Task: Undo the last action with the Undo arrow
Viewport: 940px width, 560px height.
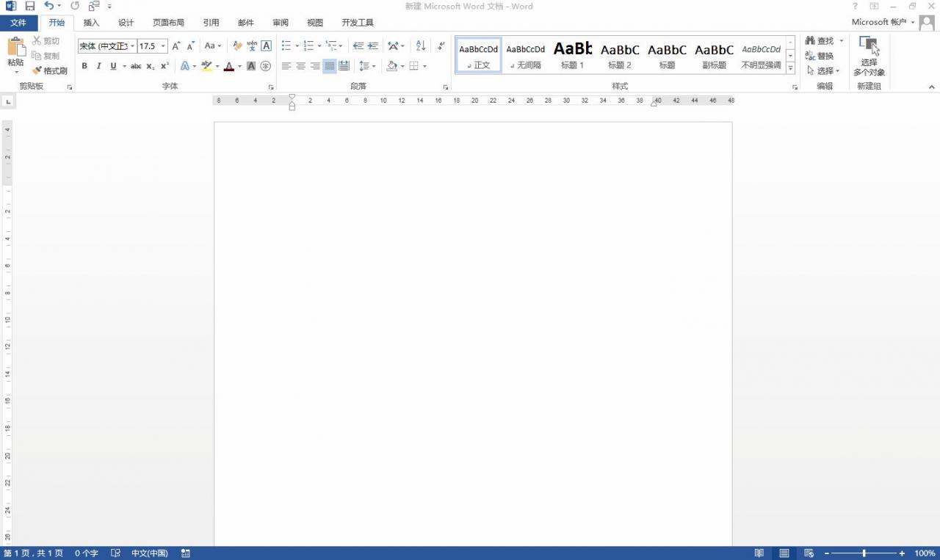Action: (48, 6)
